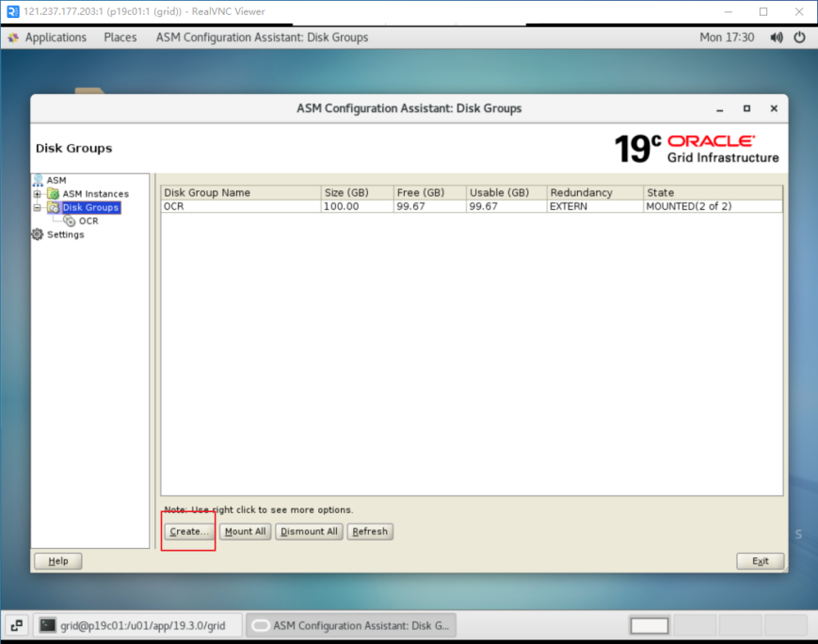Click ASM Configuration Assistant taskbar entry

351,625
